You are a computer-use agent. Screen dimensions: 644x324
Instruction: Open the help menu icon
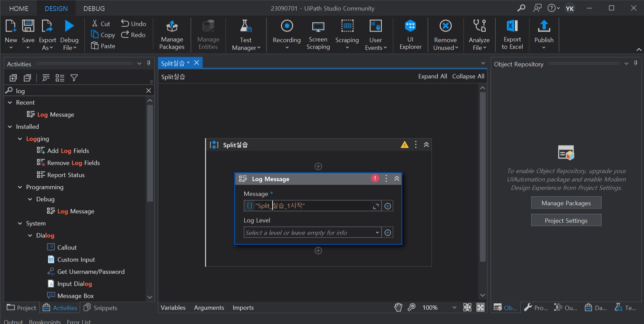click(x=553, y=8)
